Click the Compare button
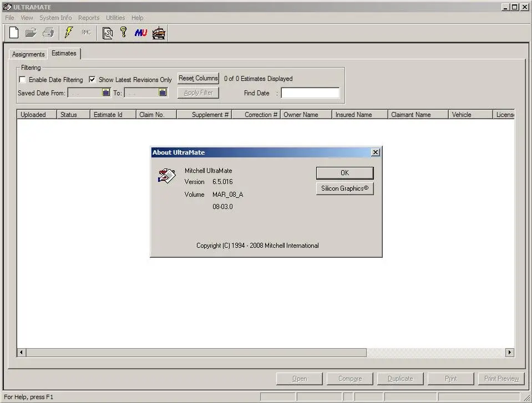532x403 pixels. tap(350, 379)
